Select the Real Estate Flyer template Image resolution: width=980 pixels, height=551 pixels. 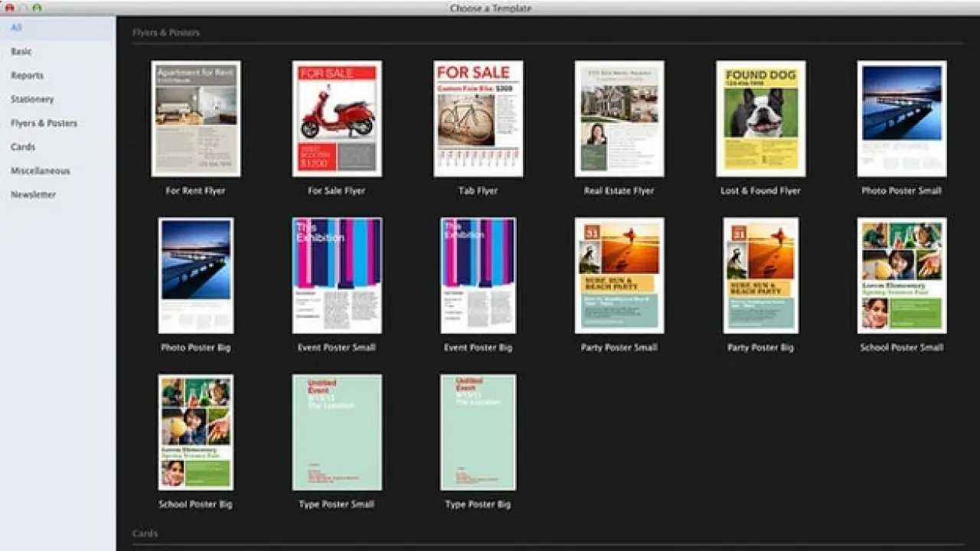619,119
